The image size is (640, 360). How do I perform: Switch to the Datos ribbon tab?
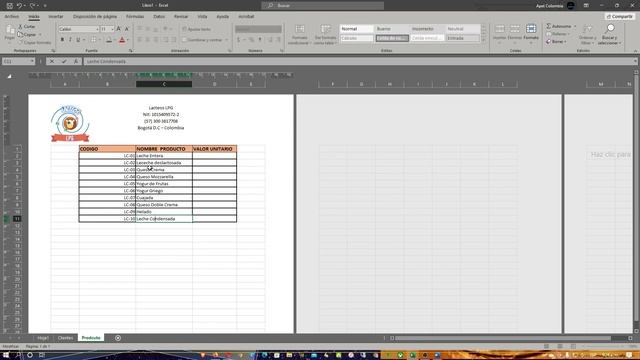(x=159, y=17)
